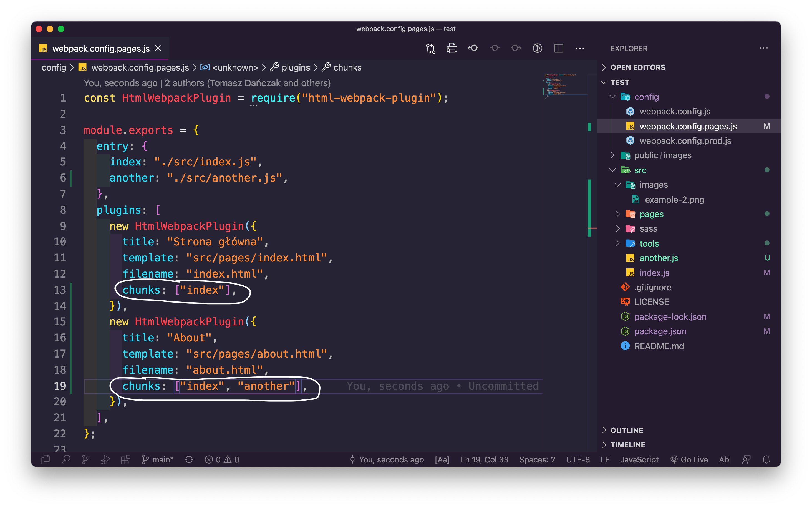Expand the public/images folder
Image resolution: width=812 pixels, height=508 pixels.
(x=689, y=155)
